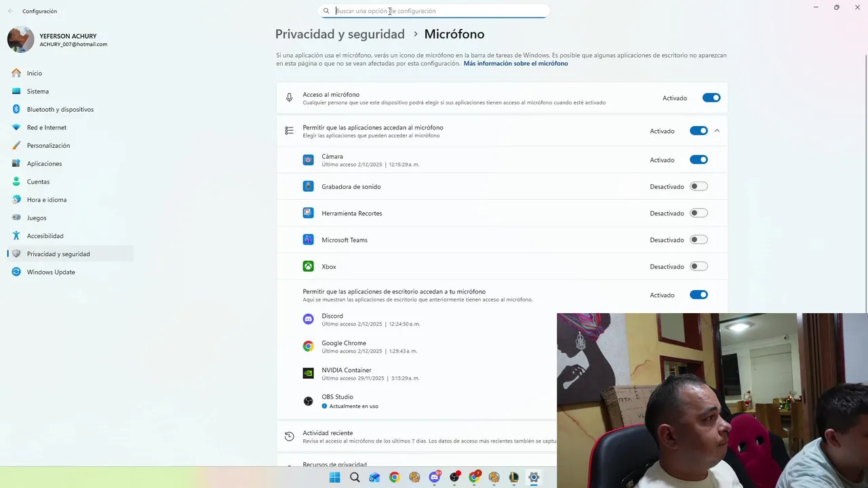Screen dimensions: 868x488
Task: Click the webcam overlay video
Action: 712,401
